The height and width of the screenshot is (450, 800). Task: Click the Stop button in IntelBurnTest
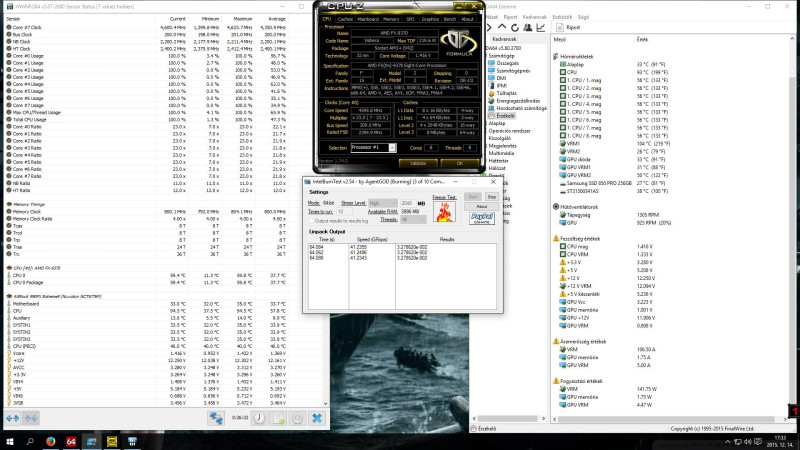coord(491,197)
